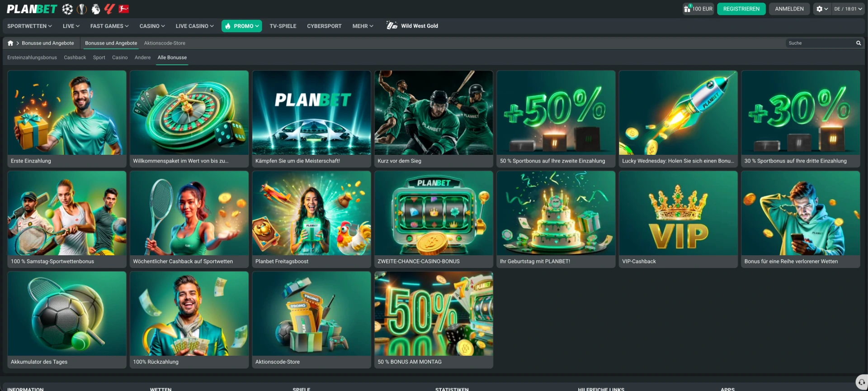Image resolution: width=868 pixels, height=391 pixels.
Task: Click the REGISTRIEREN button
Action: (x=741, y=9)
